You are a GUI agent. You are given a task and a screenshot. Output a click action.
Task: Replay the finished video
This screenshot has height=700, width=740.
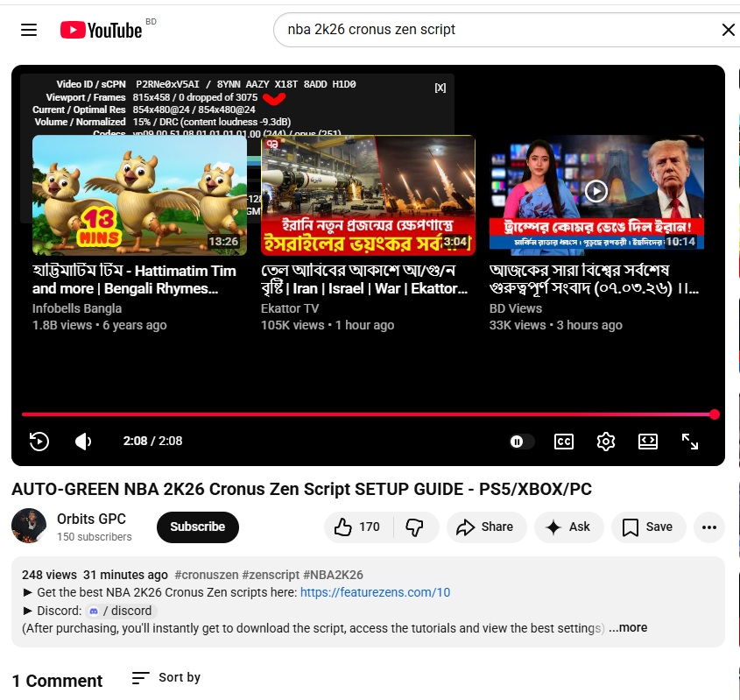tap(39, 442)
